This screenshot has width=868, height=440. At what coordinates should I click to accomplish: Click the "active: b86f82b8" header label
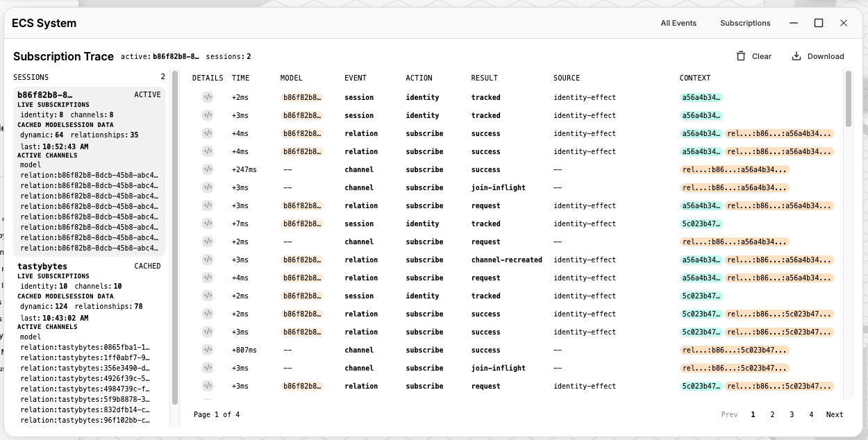tap(160, 56)
